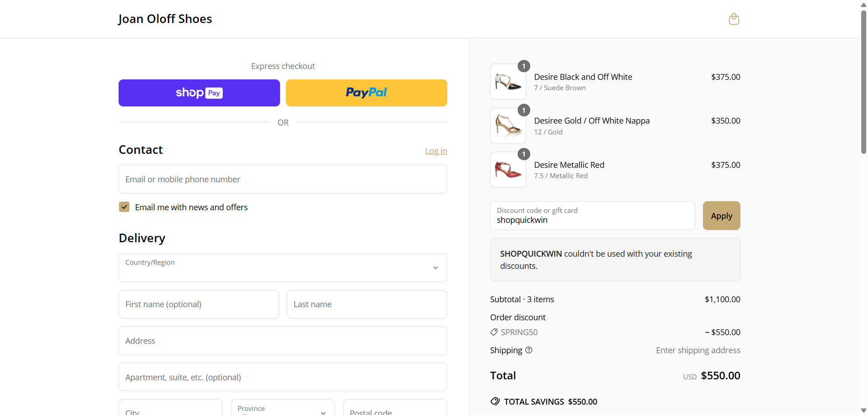Focus the Postal code field
This screenshot has height=415, width=868.
[395, 407]
